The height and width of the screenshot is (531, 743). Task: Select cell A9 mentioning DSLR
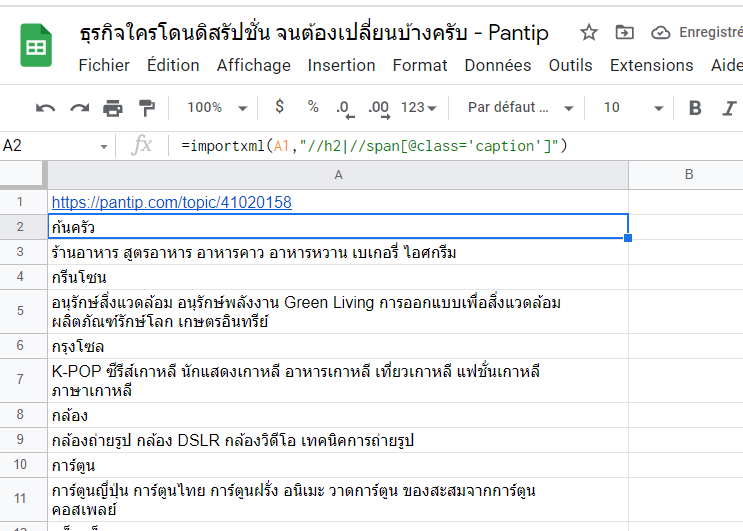point(338,440)
